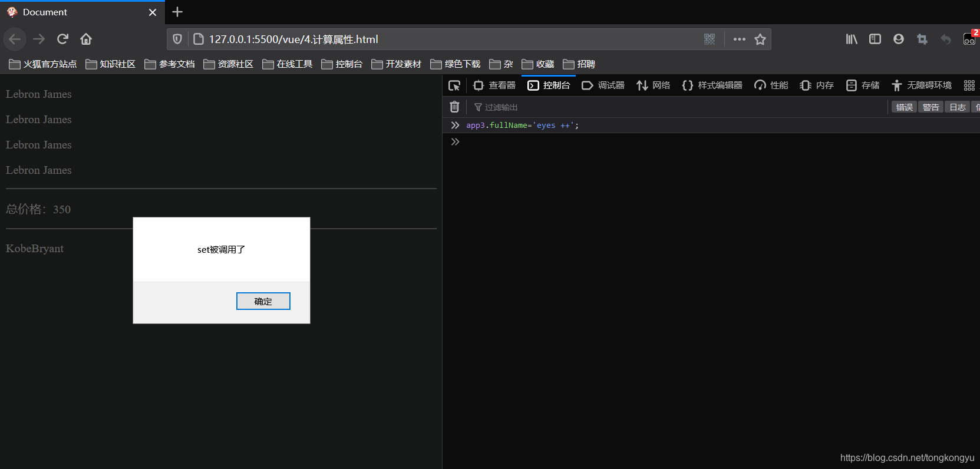The height and width of the screenshot is (469, 980).
Task: Switch to the 内存 memory tab
Action: coord(817,85)
